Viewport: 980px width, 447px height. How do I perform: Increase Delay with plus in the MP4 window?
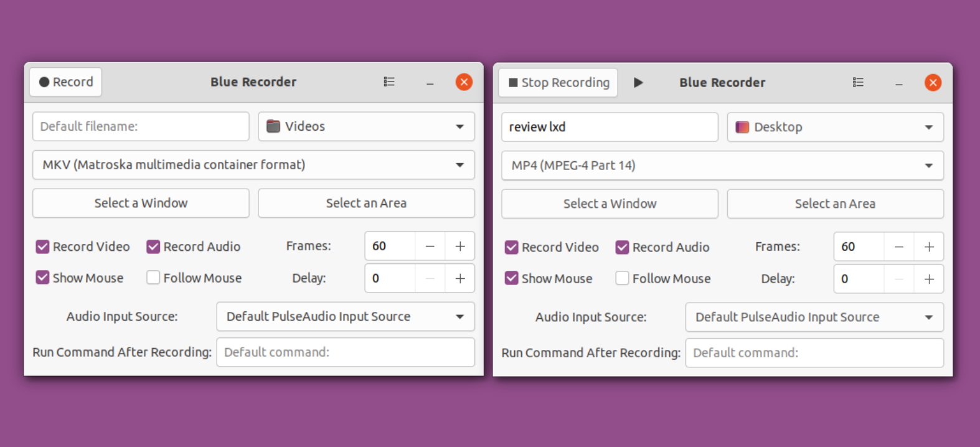(929, 279)
